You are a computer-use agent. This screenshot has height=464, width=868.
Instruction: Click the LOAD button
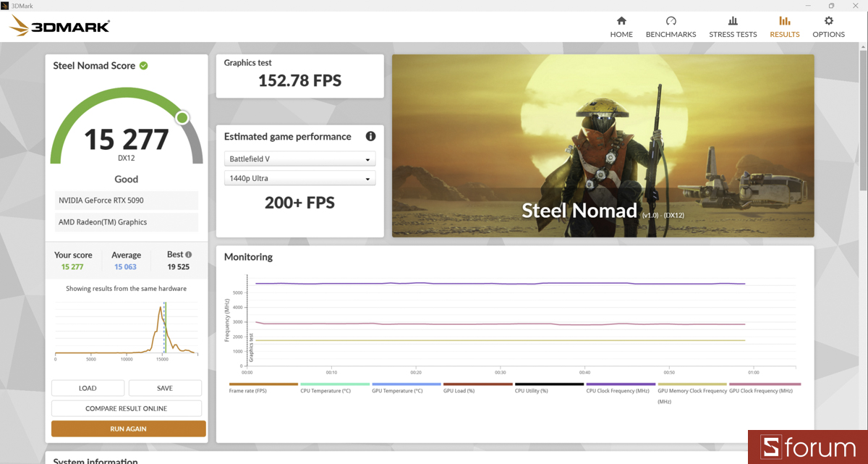[88, 388]
